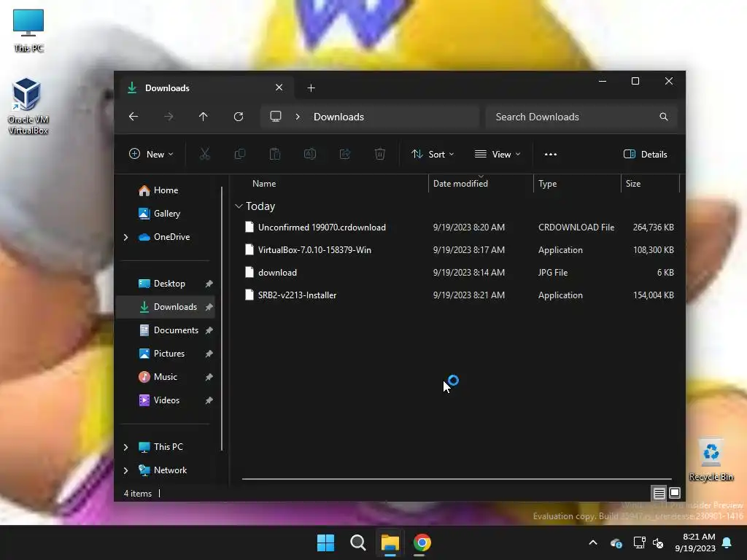Viewport: 747px width, 560px height.
Task: Expand OneDrive in navigation pane
Action: click(x=125, y=237)
